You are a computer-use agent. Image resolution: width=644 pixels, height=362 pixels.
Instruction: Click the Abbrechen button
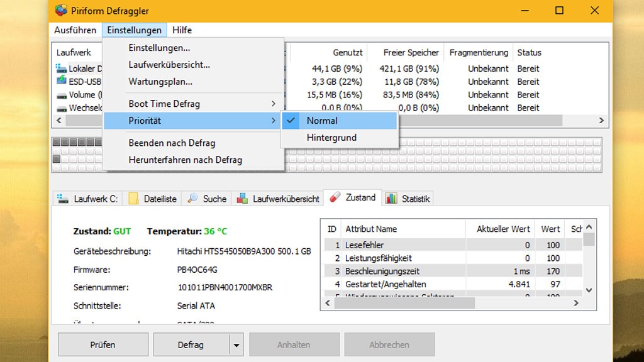(389, 345)
